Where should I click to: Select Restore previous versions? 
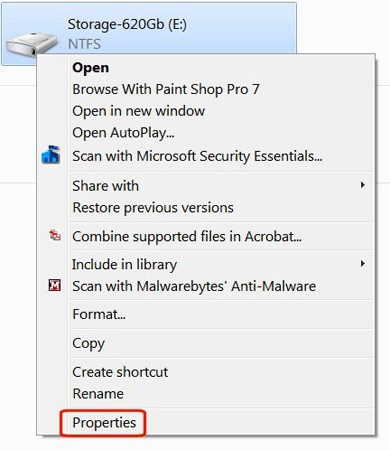click(x=153, y=208)
